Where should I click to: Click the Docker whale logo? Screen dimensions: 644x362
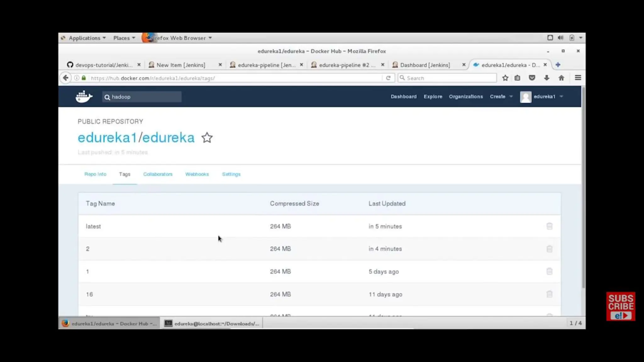[x=84, y=96]
